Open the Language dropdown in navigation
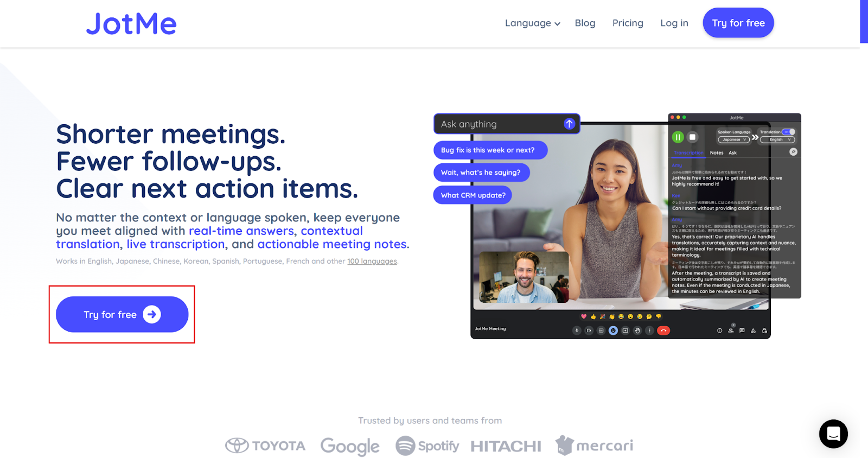The width and height of the screenshot is (868, 458). click(532, 23)
